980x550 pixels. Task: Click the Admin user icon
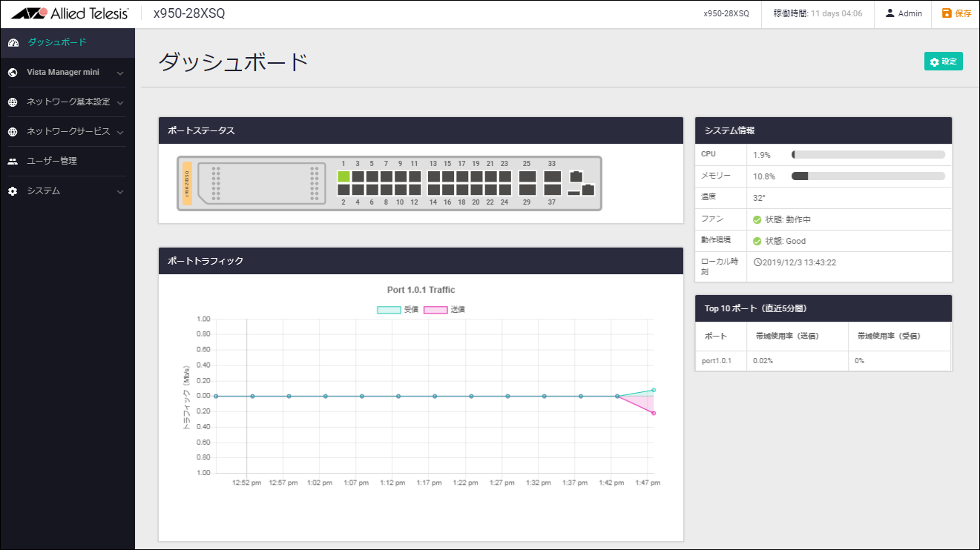pos(889,13)
